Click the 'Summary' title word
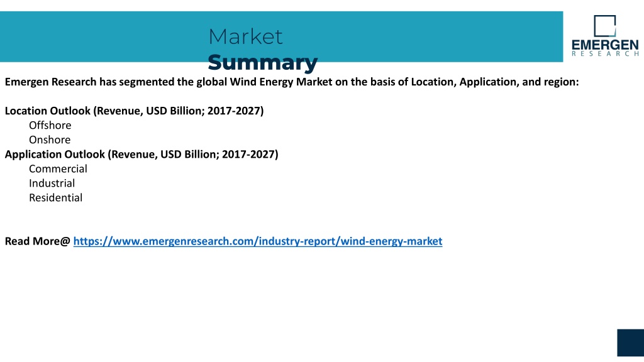The width and height of the screenshot is (644, 362). (x=263, y=62)
